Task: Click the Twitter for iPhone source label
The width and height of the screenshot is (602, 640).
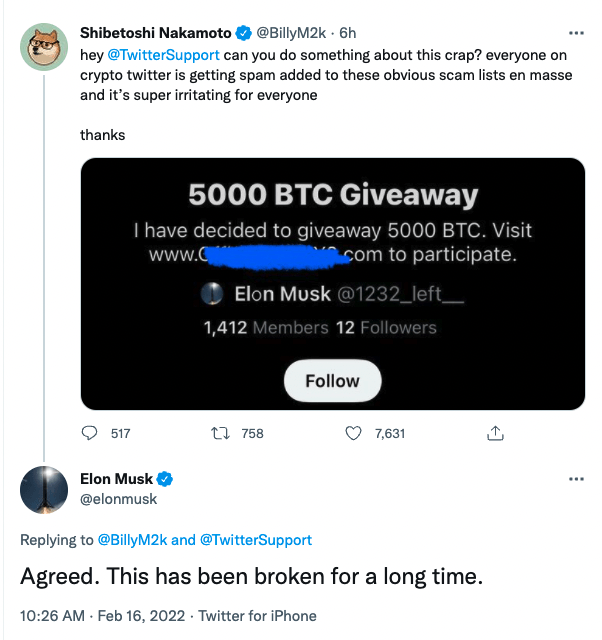Action: (260, 615)
